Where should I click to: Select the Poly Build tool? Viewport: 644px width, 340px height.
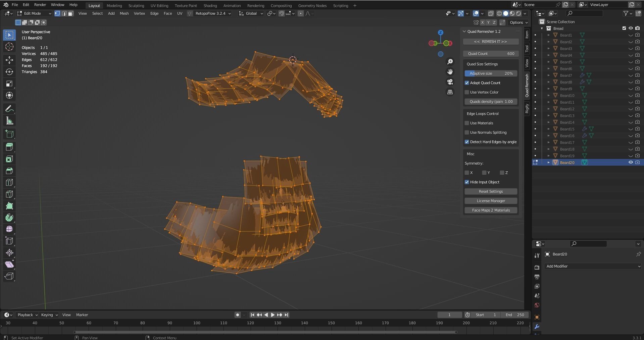(x=9, y=206)
